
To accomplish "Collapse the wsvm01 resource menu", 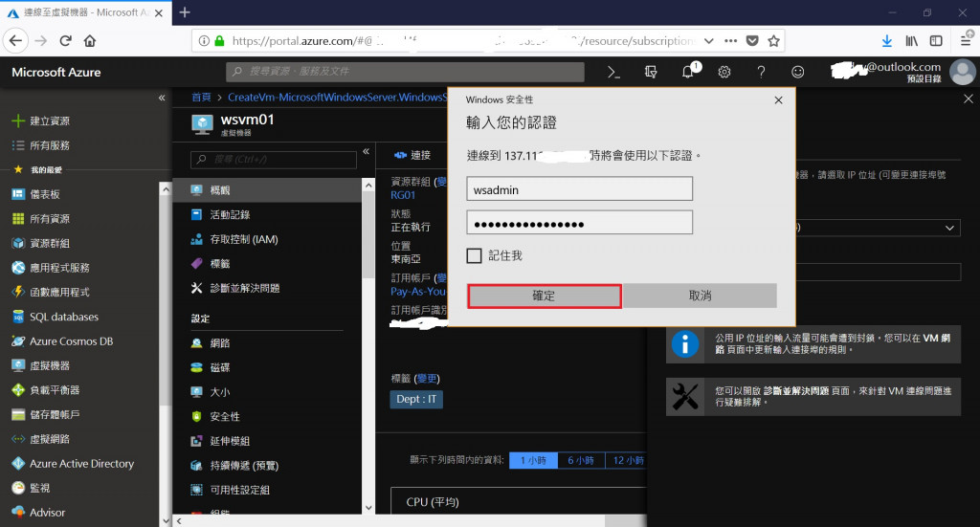I will [367, 152].
